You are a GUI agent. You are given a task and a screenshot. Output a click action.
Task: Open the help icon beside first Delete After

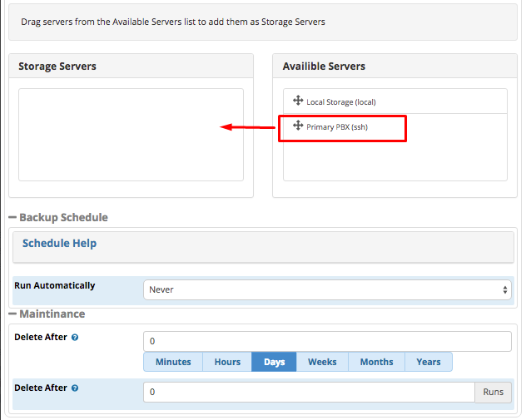tap(75, 338)
